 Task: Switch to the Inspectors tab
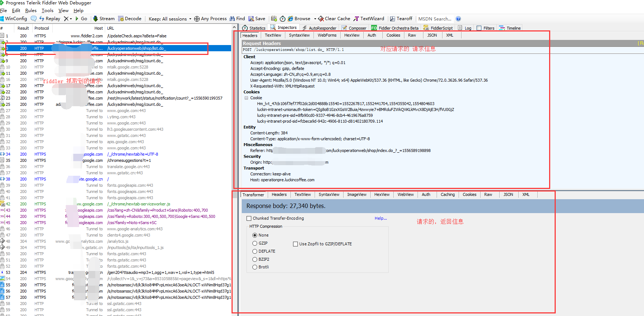284,27
